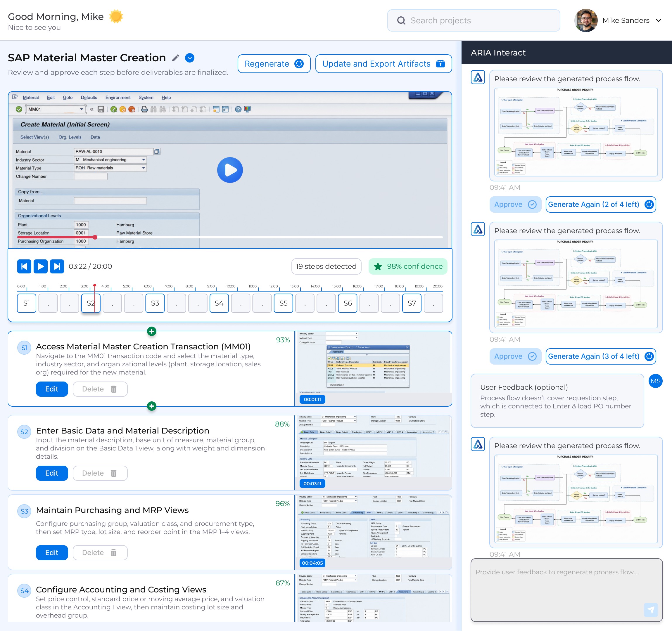This screenshot has width=672, height=631.
Task: Delete step S2 Enter Basic Data
Action: click(100, 473)
